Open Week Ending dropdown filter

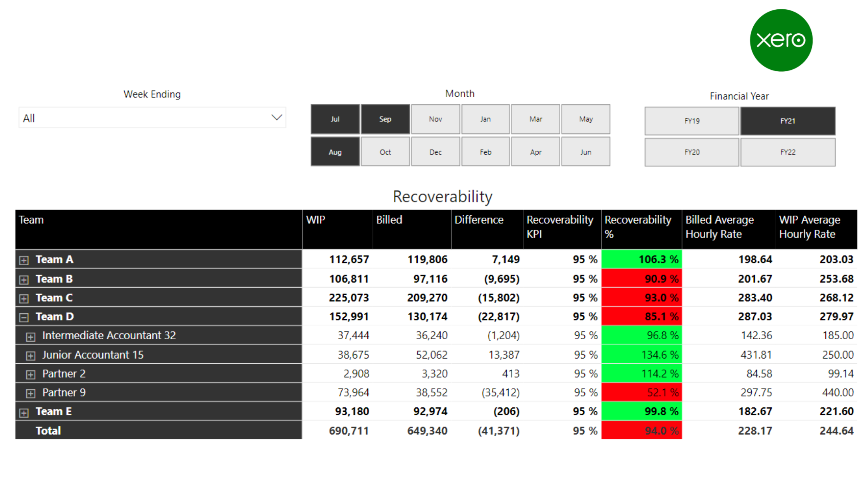(x=152, y=118)
